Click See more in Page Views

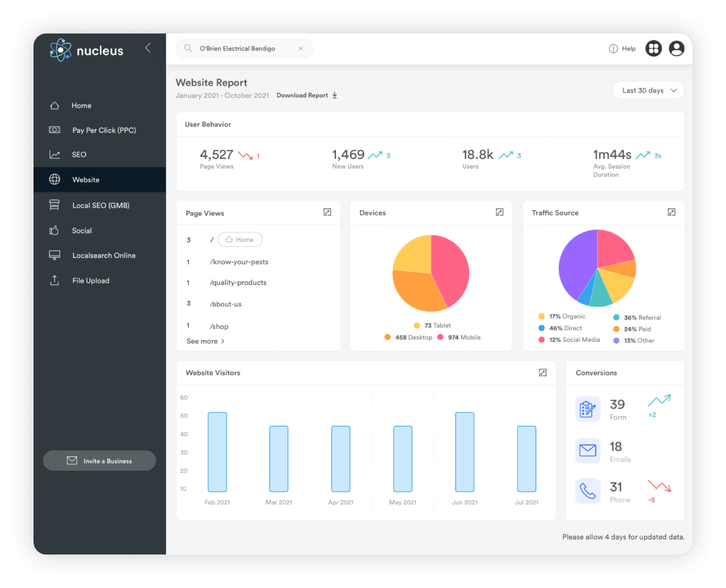[x=206, y=341]
